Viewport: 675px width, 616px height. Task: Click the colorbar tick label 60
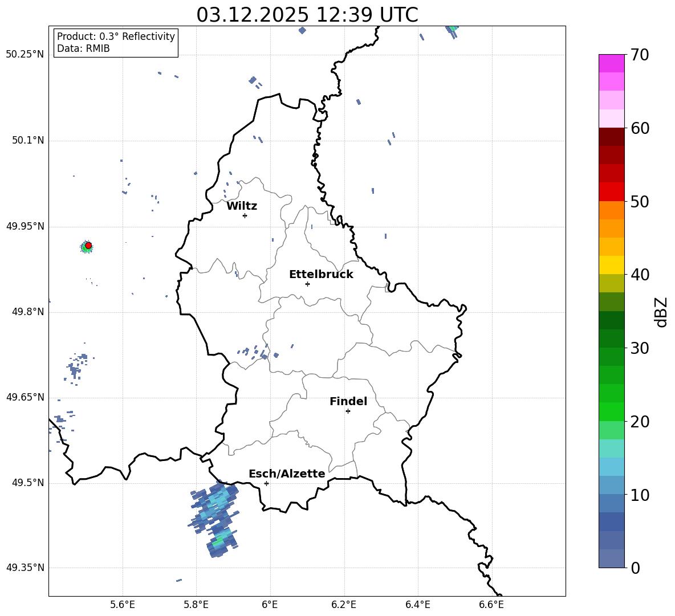[640, 128]
